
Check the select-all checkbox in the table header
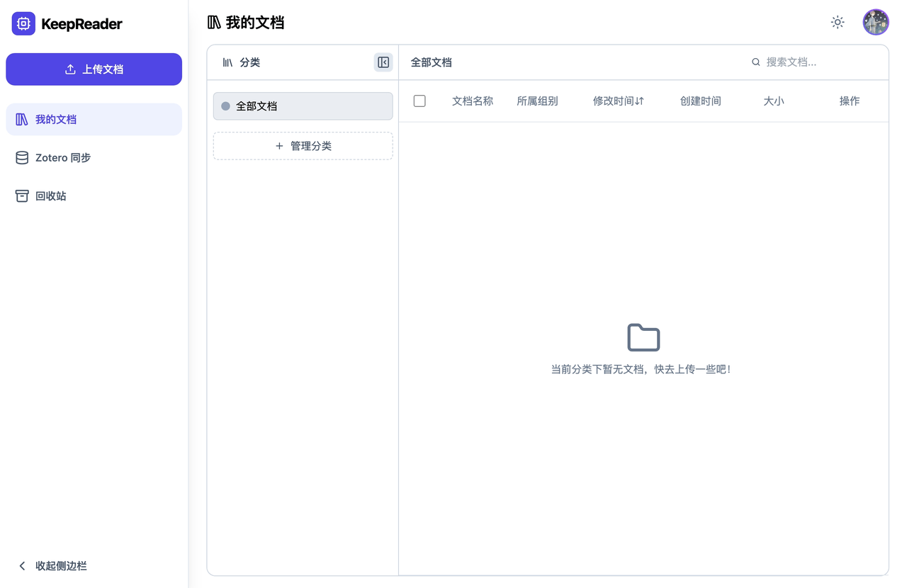[419, 101]
